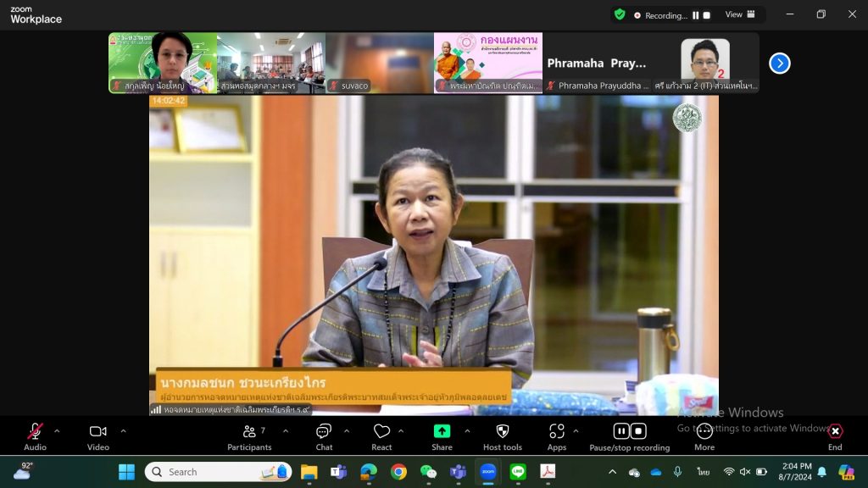Switch ไทย input language
868x488 pixels.
pyautogui.click(x=704, y=472)
